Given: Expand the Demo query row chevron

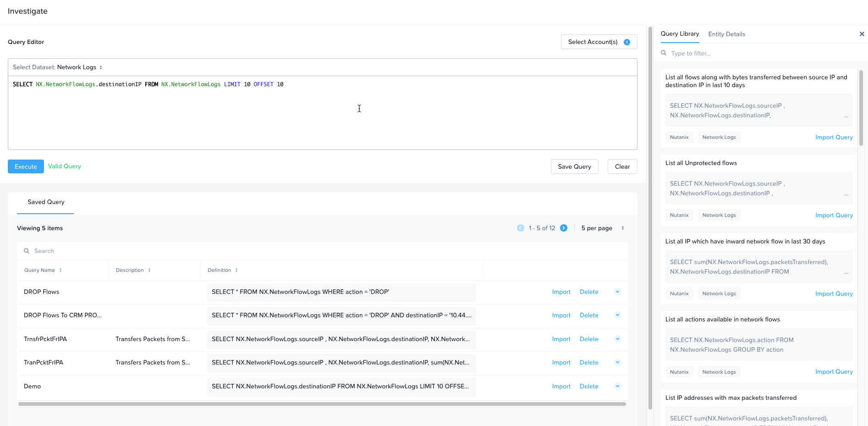Looking at the screenshot, I should point(617,386).
